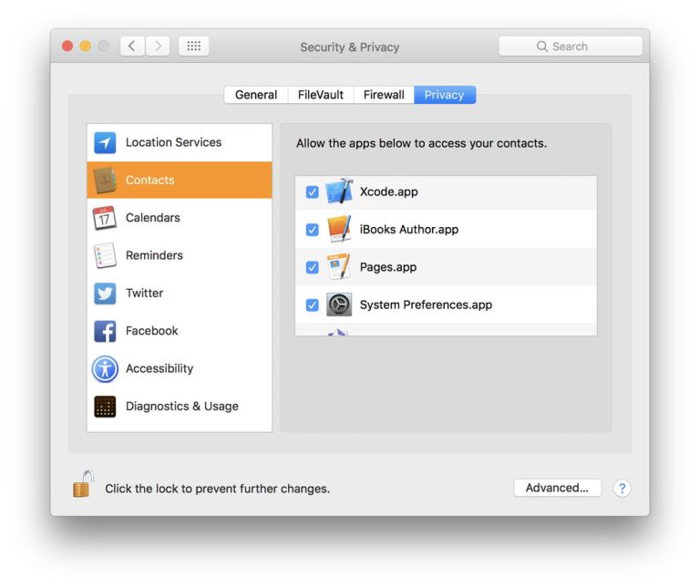
Task: Go back with the left chevron
Action: point(132,46)
